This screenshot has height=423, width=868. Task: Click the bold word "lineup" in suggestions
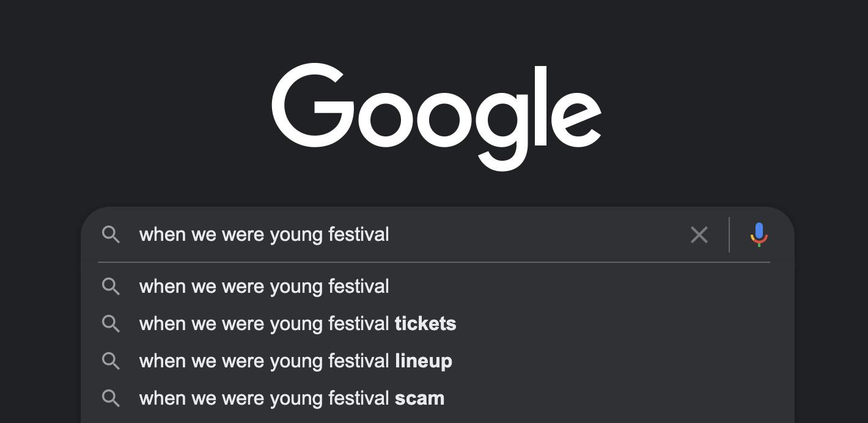tap(424, 361)
